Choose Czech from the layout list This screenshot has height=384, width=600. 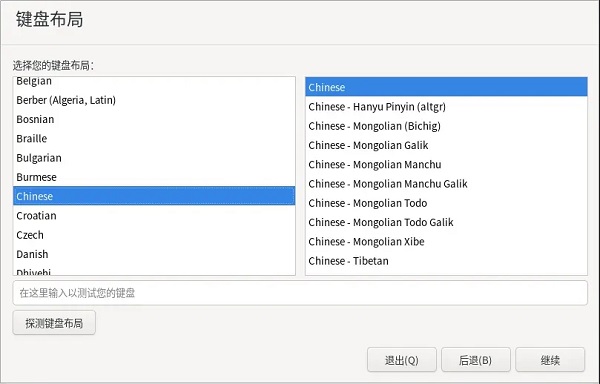coord(154,235)
